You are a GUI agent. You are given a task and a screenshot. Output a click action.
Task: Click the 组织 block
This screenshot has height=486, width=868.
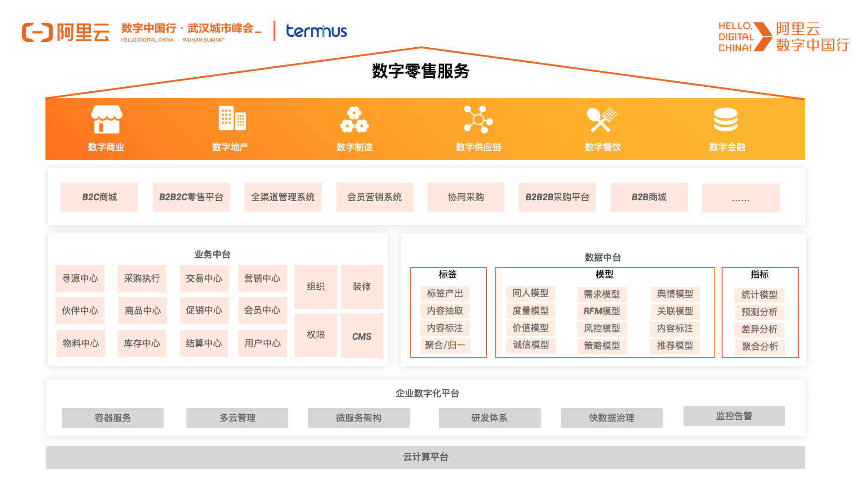click(316, 287)
